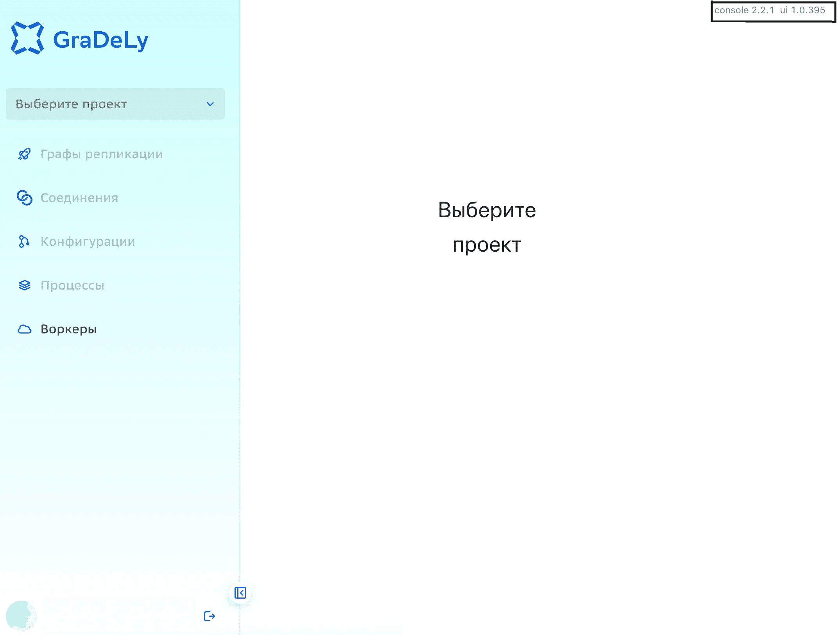Image resolution: width=840 pixels, height=635 pixels.
Task: Click the ui 1.0.395 version text
Action: pos(802,10)
